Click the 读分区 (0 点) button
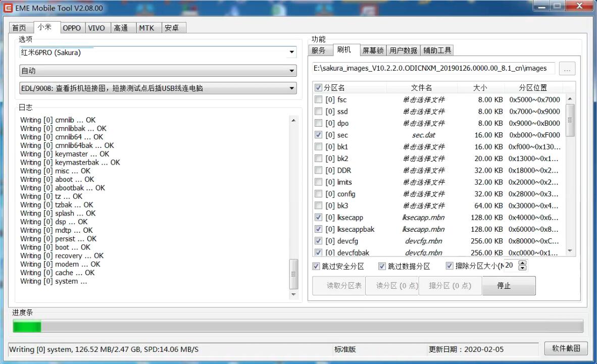Viewport: 597px width, 364px height. pyautogui.click(x=392, y=286)
